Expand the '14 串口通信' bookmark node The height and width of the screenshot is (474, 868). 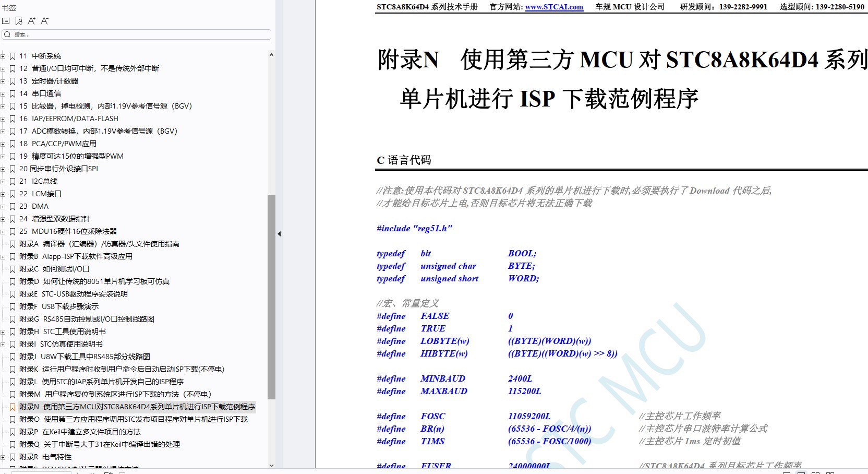click(x=3, y=93)
